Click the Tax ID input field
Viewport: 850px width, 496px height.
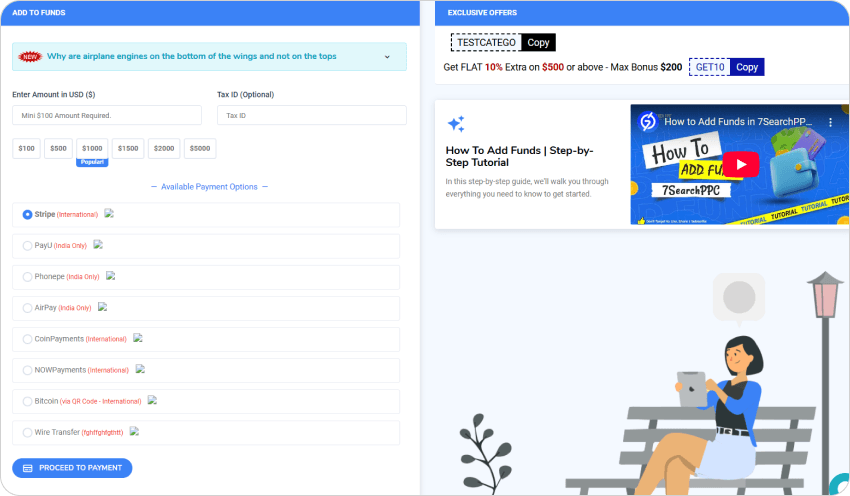(312, 115)
